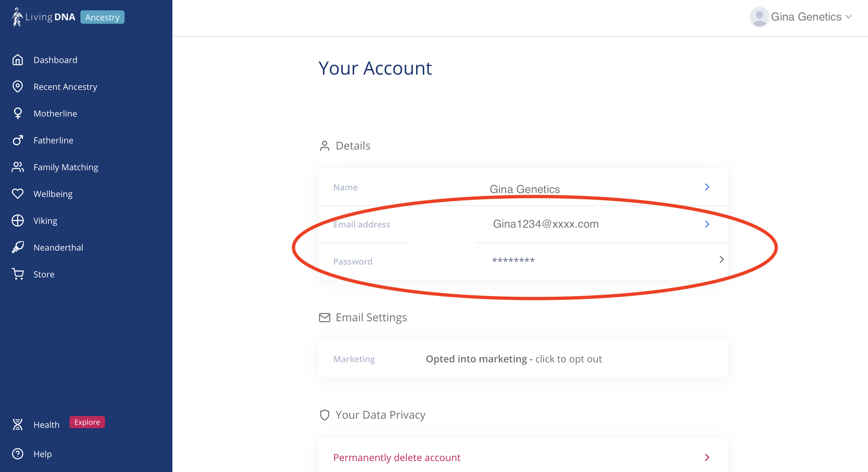The image size is (868, 472).
Task: Click the Dashboard sidebar icon
Action: coord(17,59)
